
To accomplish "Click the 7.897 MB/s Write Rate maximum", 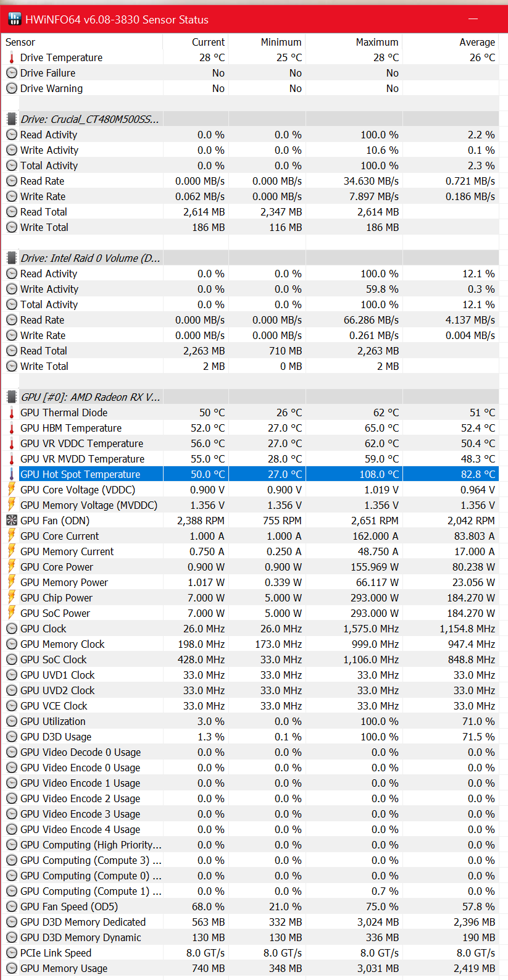I will (x=374, y=196).
